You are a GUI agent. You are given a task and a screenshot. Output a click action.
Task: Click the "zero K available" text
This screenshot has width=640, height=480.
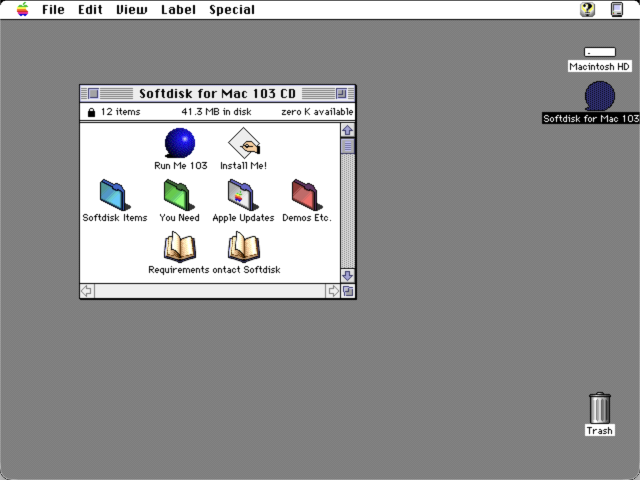(317, 112)
